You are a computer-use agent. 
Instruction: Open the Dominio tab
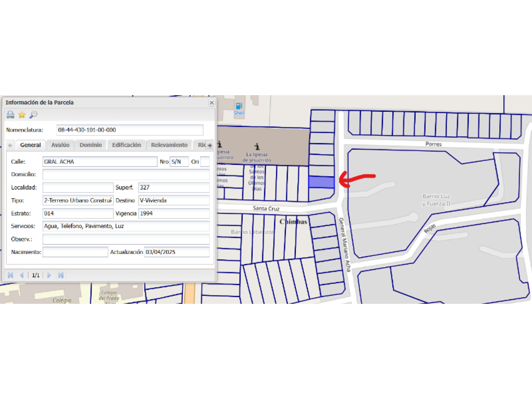click(91, 145)
